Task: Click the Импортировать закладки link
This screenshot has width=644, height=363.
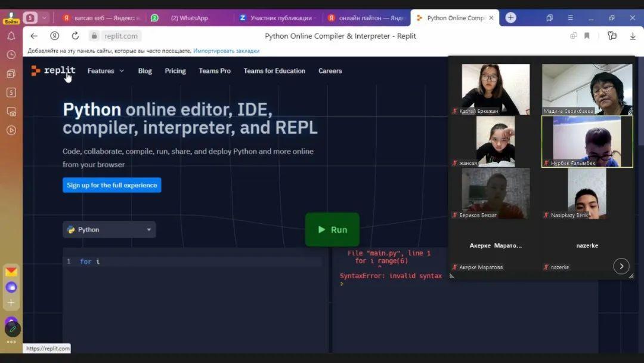Action: (x=227, y=51)
